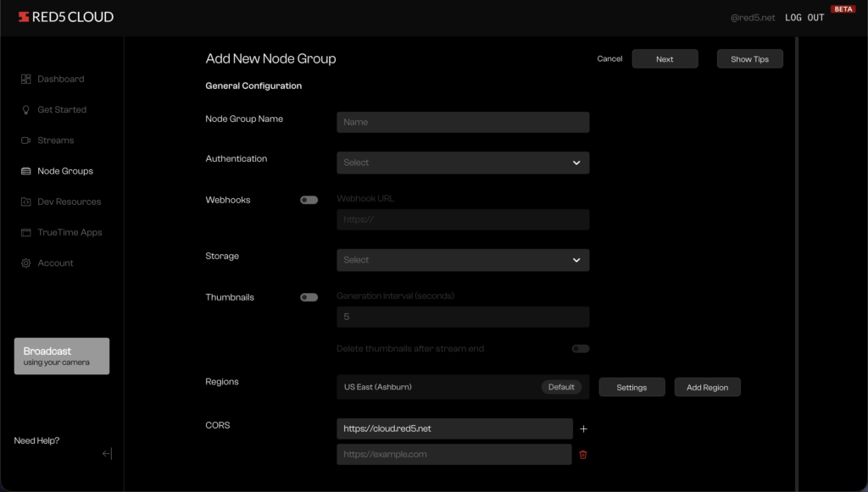Delete CORS entry with red trash icon
Screen dimensions: 868x492
pyautogui.click(x=583, y=455)
